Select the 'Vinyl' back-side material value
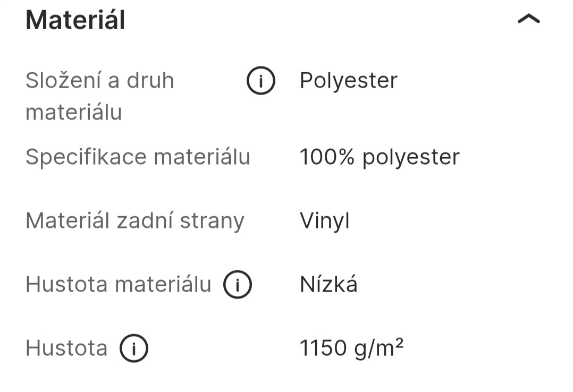The height and width of the screenshot is (392, 573). pyautogui.click(x=324, y=221)
